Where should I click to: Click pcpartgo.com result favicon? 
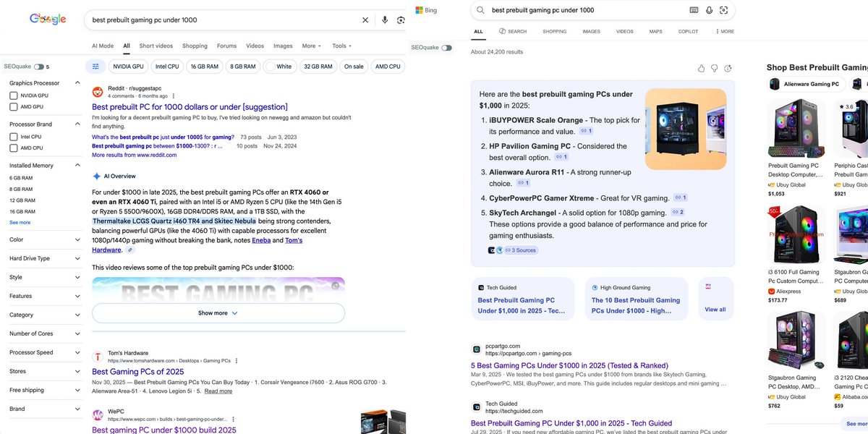pos(477,349)
